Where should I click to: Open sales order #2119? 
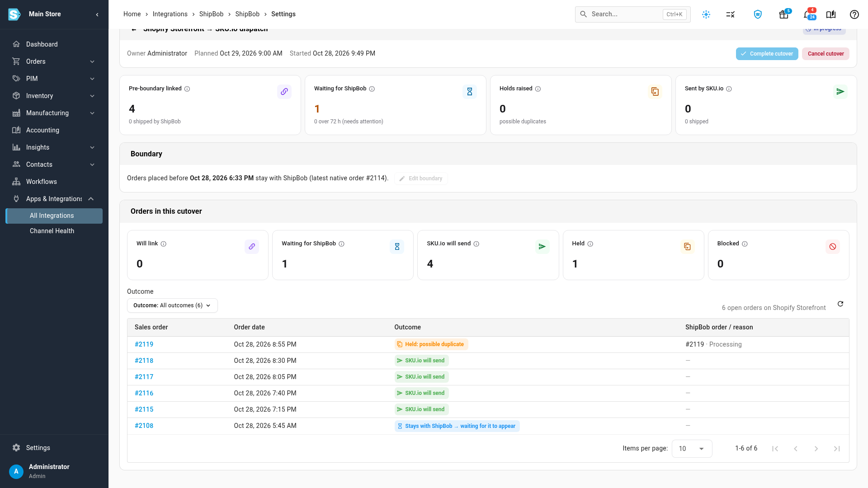click(144, 344)
